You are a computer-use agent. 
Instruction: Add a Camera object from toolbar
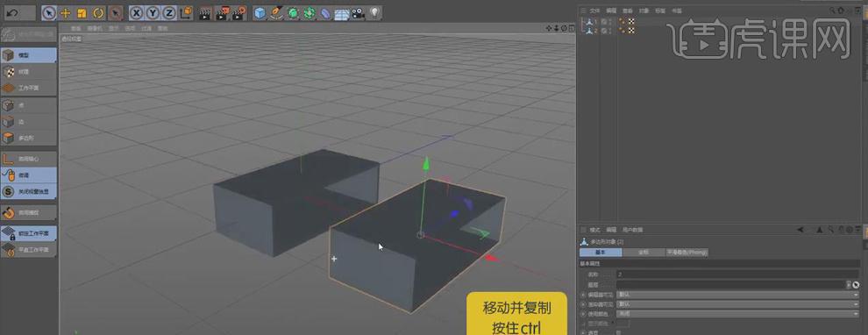[359, 12]
